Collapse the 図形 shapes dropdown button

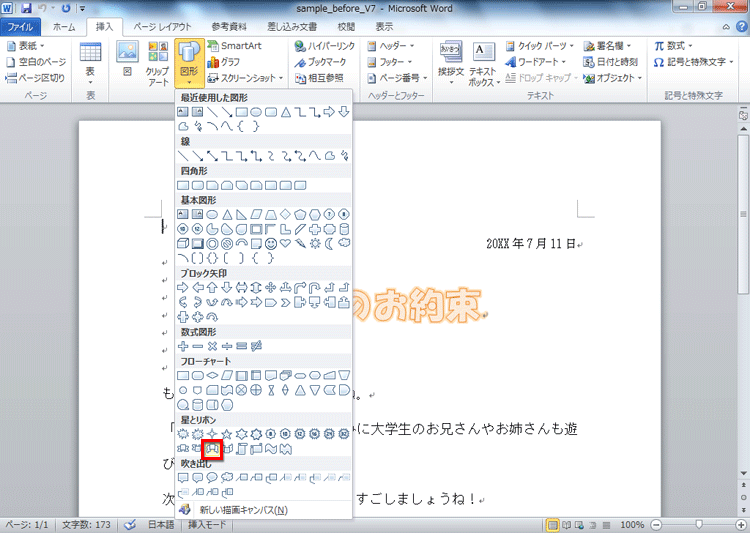point(189,64)
